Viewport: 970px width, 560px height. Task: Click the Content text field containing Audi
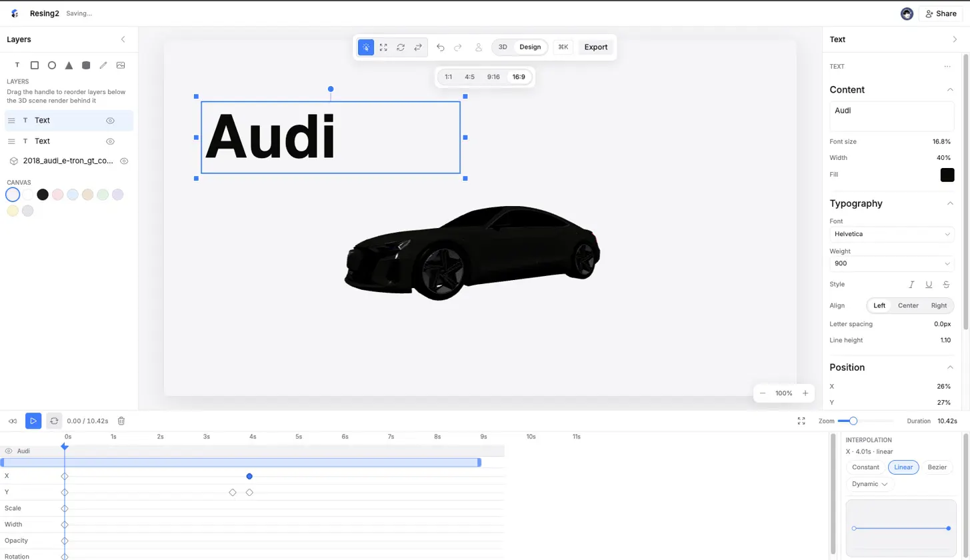pos(892,116)
